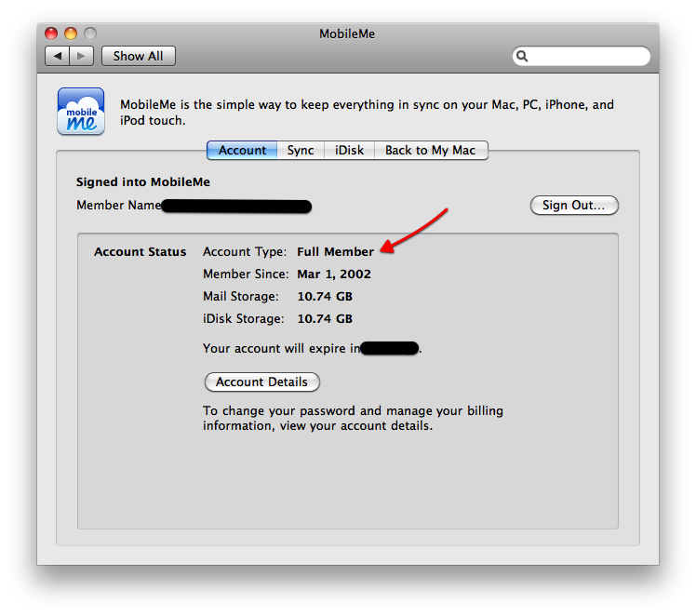Minimize the window with yellow button

tap(71, 33)
